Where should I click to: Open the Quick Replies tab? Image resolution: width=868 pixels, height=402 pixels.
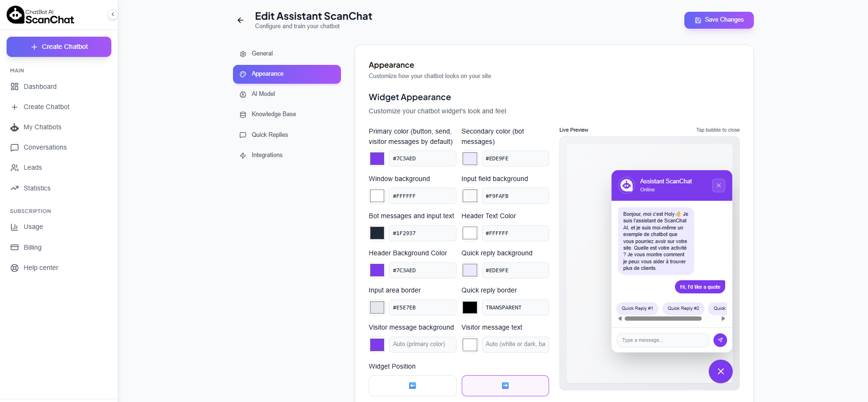click(x=287, y=135)
